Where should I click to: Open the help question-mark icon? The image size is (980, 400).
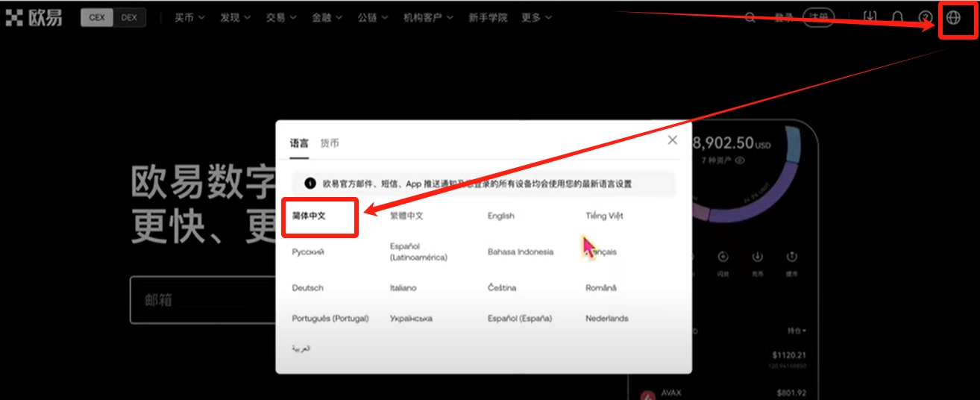pyautogui.click(x=925, y=17)
